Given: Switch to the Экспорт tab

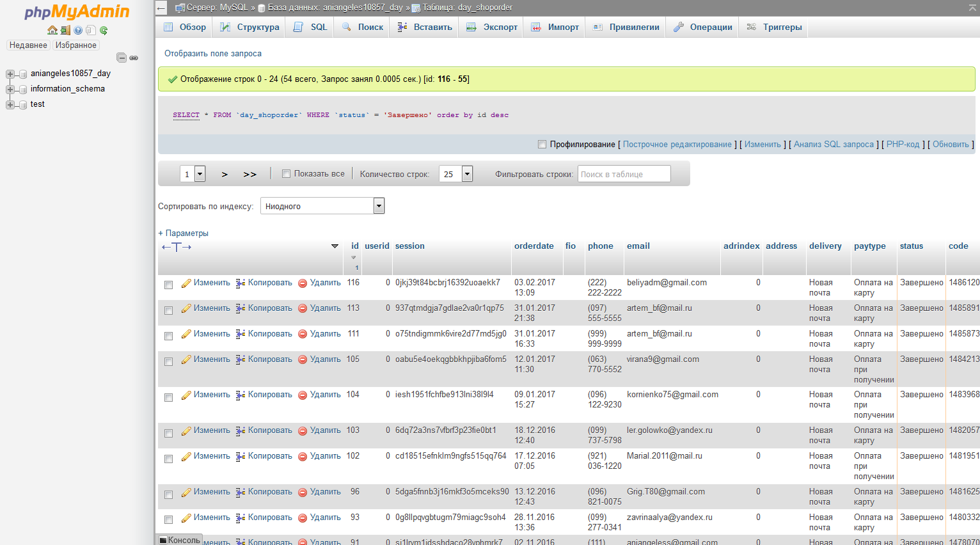Looking at the screenshot, I should click(491, 27).
